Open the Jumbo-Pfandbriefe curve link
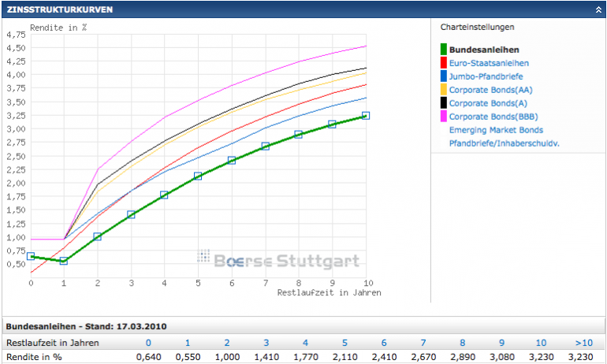This screenshot has width=607, height=364. (486, 76)
